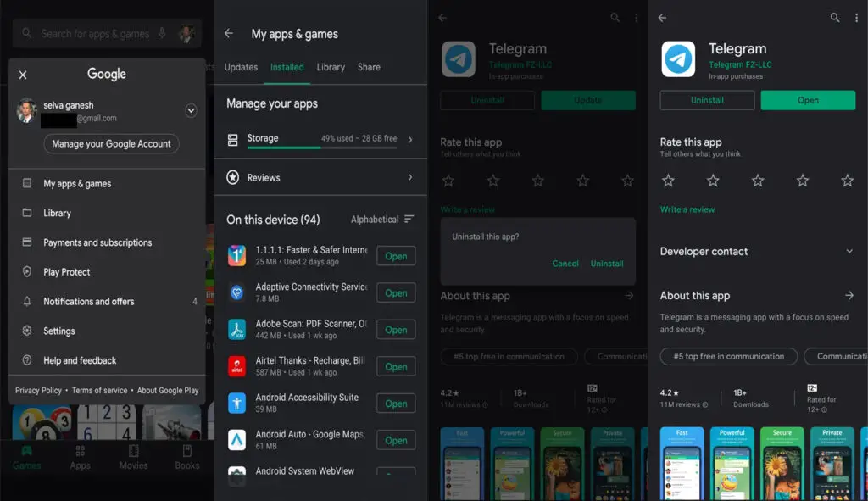
Task: Click the Notifications bell icon
Action: (26, 301)
